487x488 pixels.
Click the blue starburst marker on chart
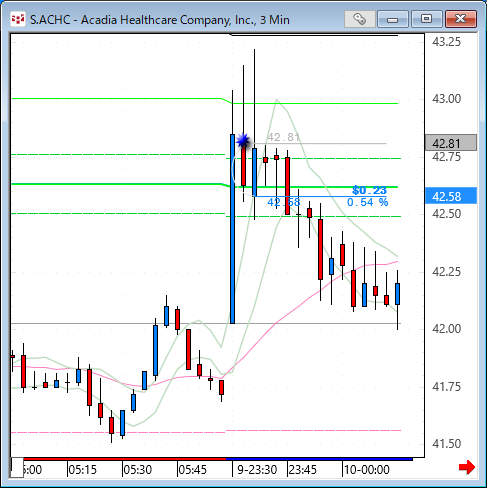click(x=243, y=141)
